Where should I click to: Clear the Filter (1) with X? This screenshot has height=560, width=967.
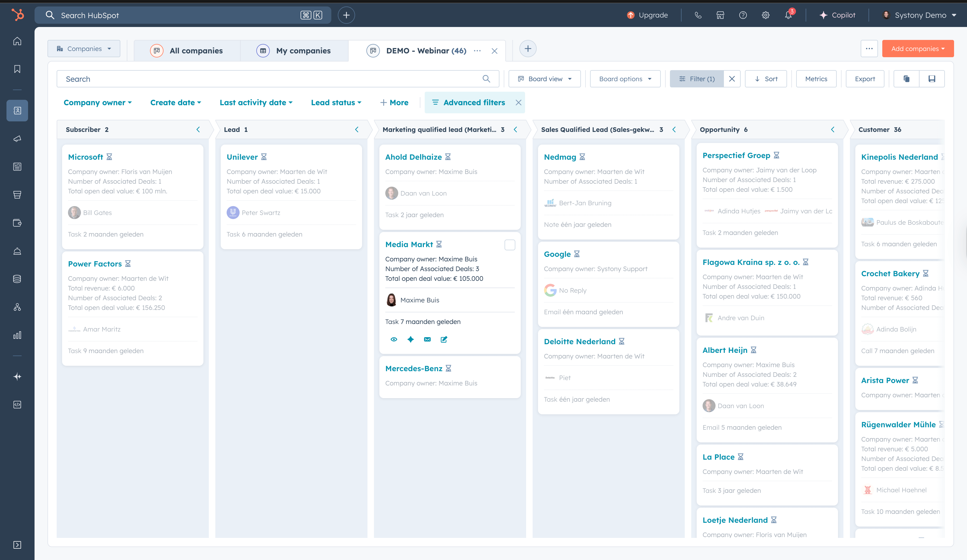732,78
